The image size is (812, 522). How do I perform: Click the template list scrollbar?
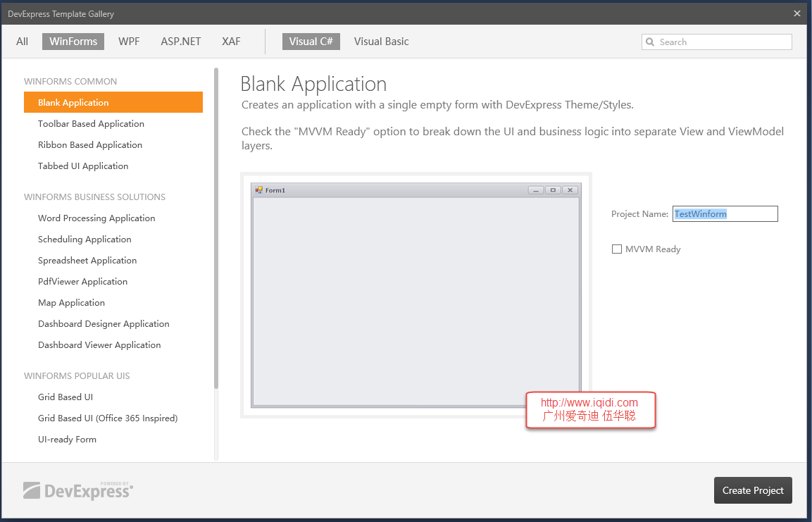[x=216, y=228]
